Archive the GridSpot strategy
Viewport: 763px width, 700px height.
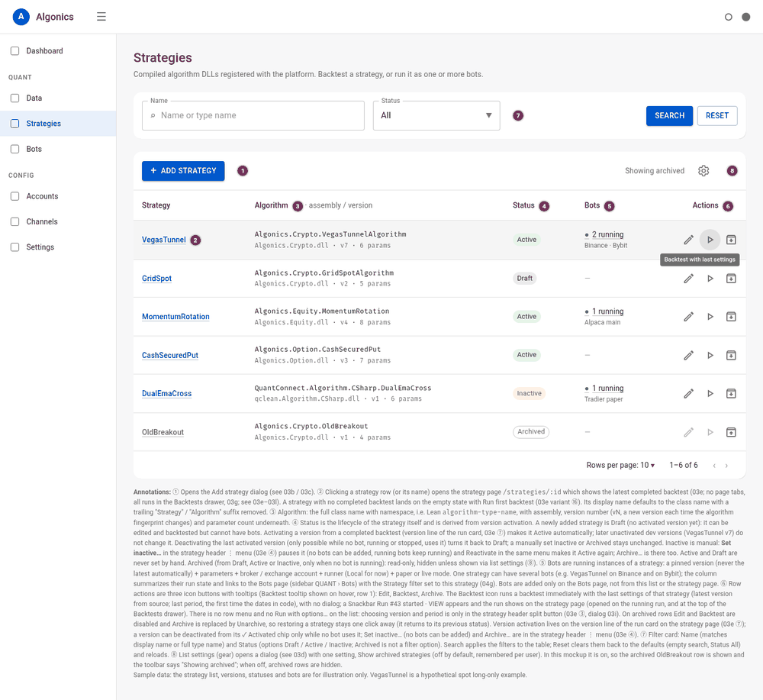tap(731, 279)
